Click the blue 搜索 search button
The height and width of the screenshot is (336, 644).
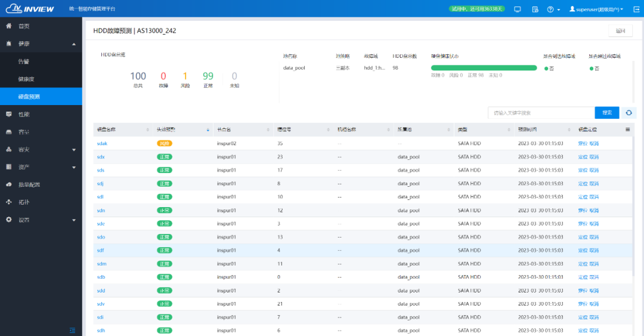(x=606, y=113)
